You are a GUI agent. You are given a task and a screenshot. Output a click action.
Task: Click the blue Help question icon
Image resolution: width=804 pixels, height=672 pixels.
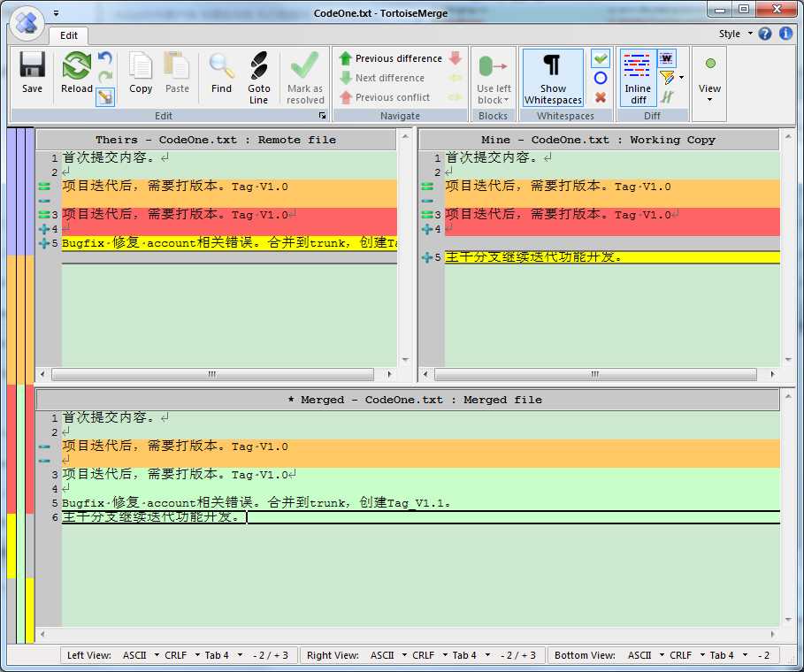click(x=765, y=34)
